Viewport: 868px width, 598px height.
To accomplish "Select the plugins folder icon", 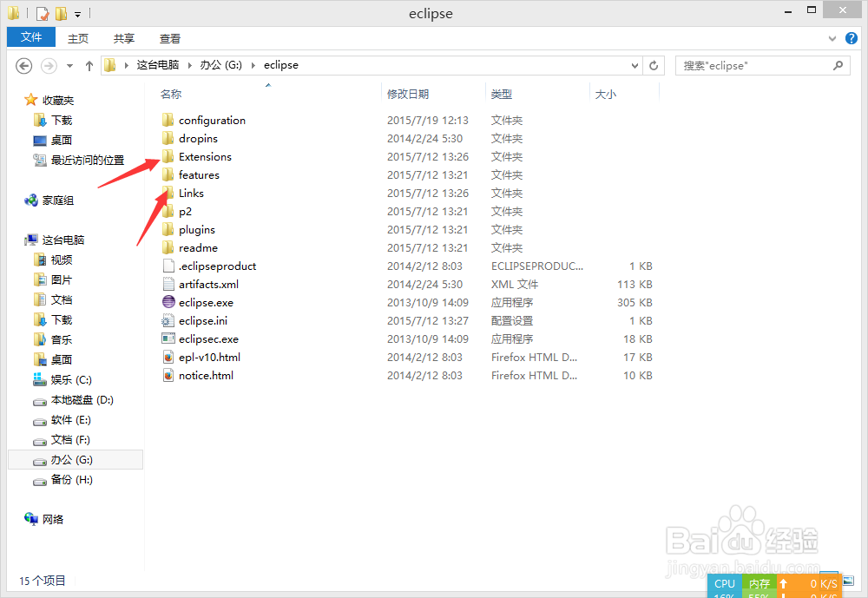I will pos(168,230).
